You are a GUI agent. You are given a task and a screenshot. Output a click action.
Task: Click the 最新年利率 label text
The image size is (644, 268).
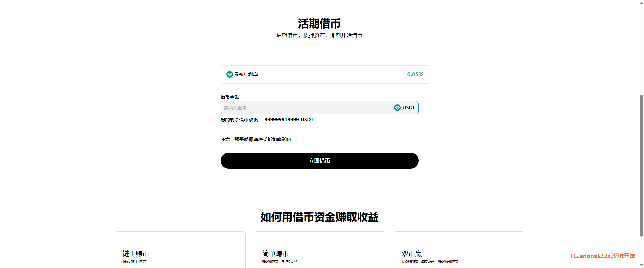[246, 74]
